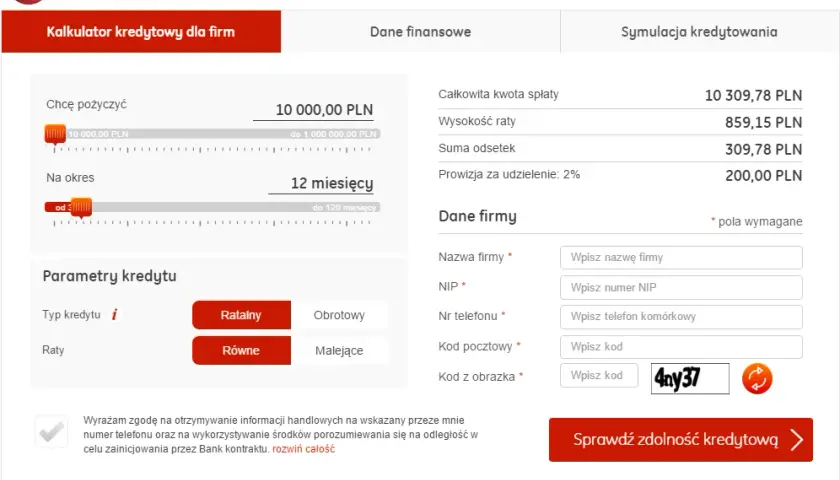Click the arrow on Sprawdź zdolność kredytową
The image size is (840, 480).
pos(797,440)
